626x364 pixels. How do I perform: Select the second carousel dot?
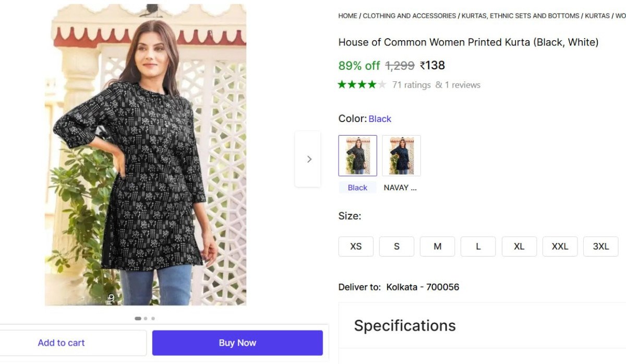145,318
